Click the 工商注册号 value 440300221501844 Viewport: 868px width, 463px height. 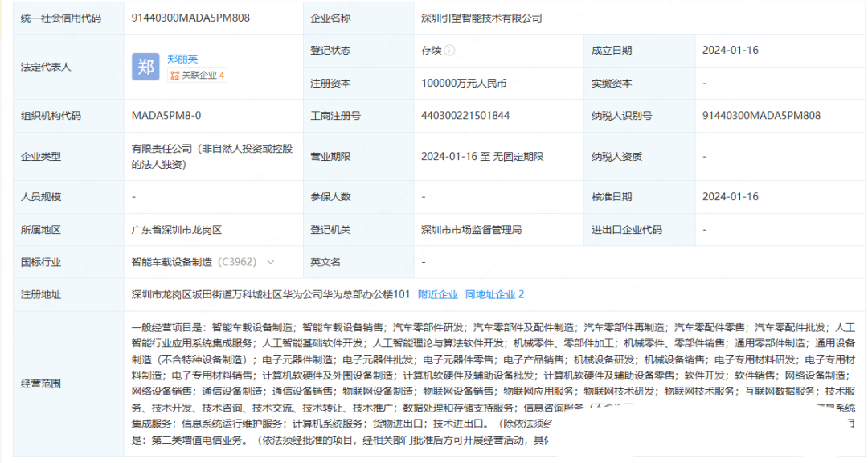point(465,116)
